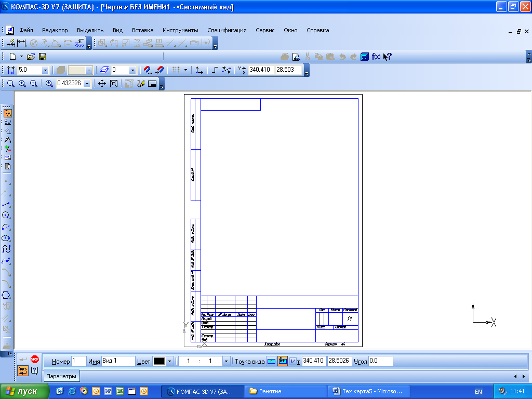The width and height of the screenshot is (532, 399).
Task: Click the open file folder icon
Action: (31, 57)
